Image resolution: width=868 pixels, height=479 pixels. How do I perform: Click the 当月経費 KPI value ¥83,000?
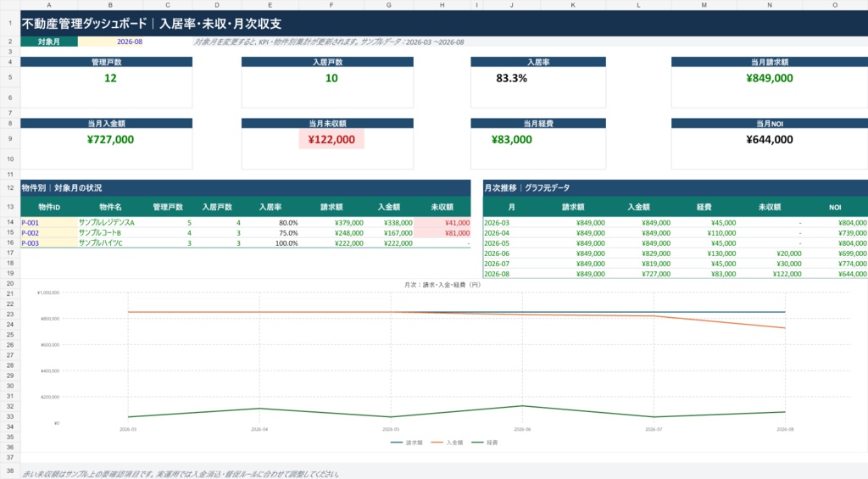coord(511,140)
